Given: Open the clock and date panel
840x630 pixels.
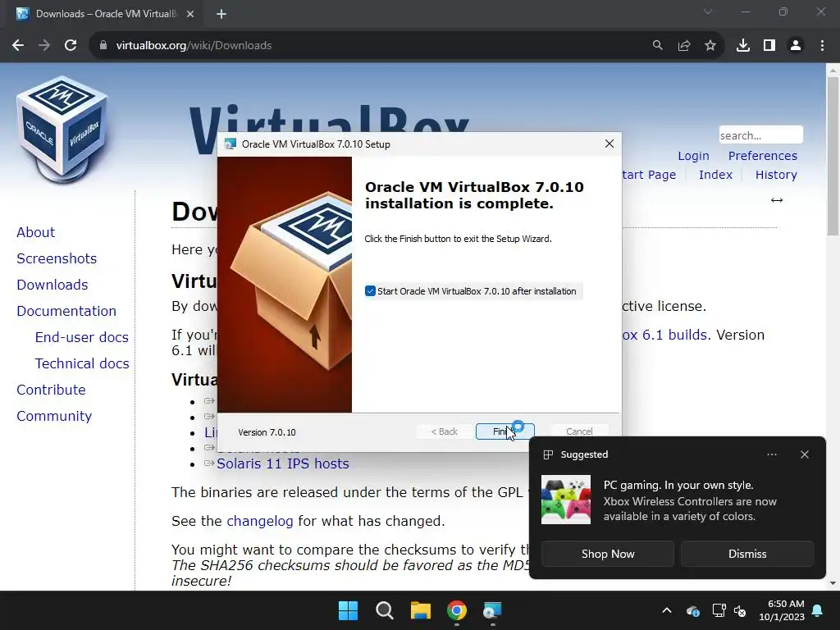Looking at the screenshot, I should [x=782, y=610].
